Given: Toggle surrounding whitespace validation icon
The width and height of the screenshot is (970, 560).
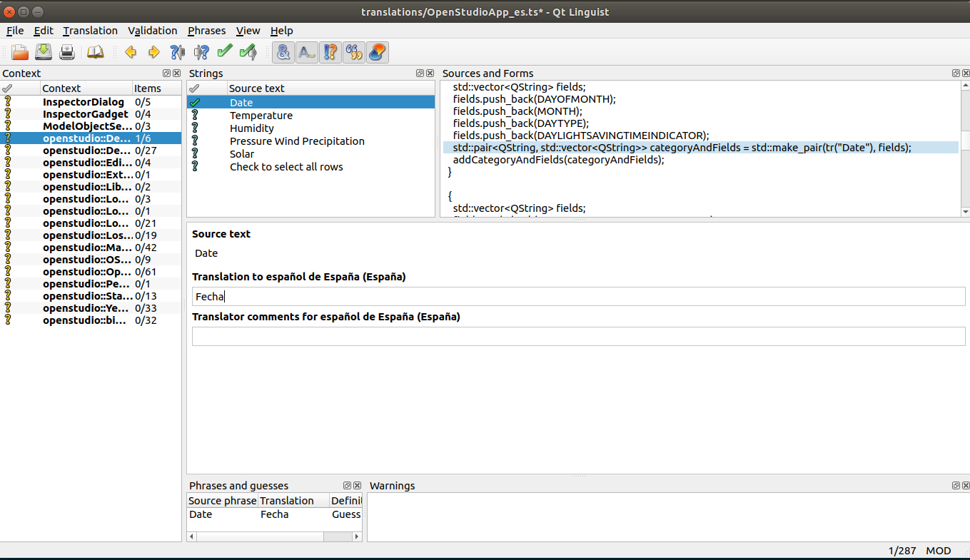Looking at the screenshot, I should pyautogui.click(x=307, y=52).
